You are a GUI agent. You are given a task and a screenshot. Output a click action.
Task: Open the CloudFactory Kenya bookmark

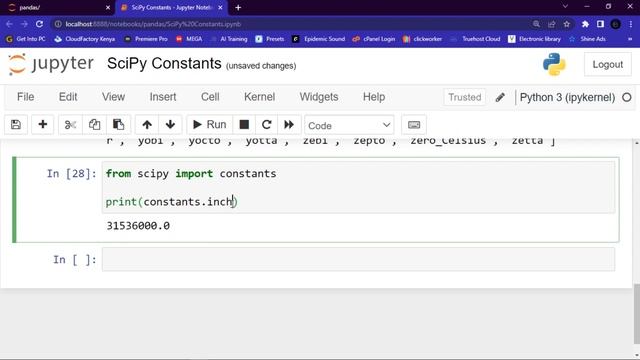click(85, 39)
